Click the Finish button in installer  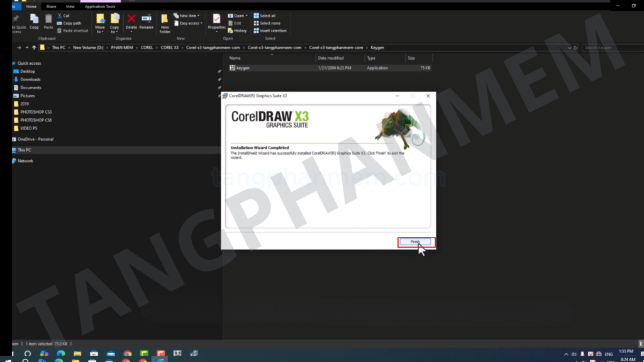[415, 242]
